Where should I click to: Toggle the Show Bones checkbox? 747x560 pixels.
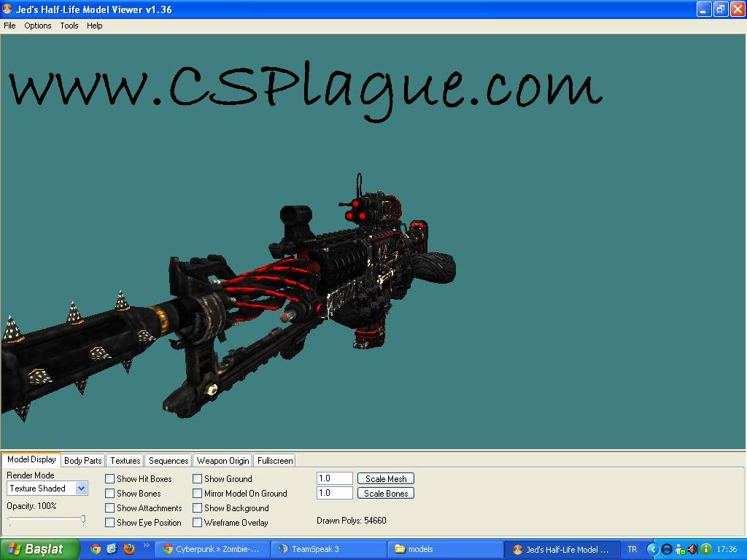pyautogui.click(x=109, y=494)
